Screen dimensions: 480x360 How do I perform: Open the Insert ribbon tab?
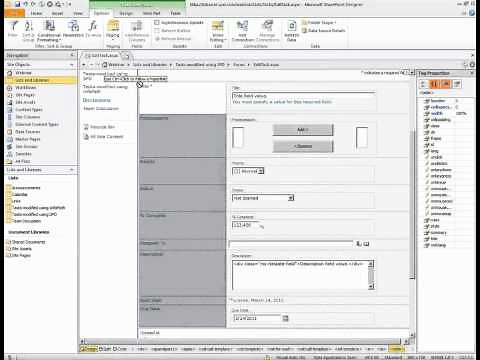coord(57,13)
